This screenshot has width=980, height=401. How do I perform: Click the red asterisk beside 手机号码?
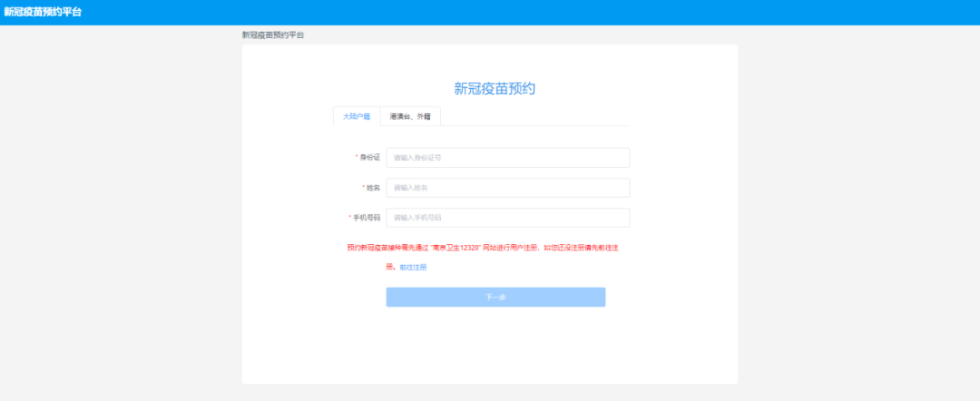350,218
